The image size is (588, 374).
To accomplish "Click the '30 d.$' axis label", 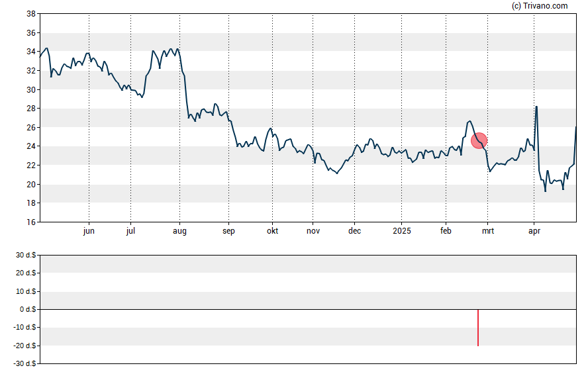I will (26, 256).
